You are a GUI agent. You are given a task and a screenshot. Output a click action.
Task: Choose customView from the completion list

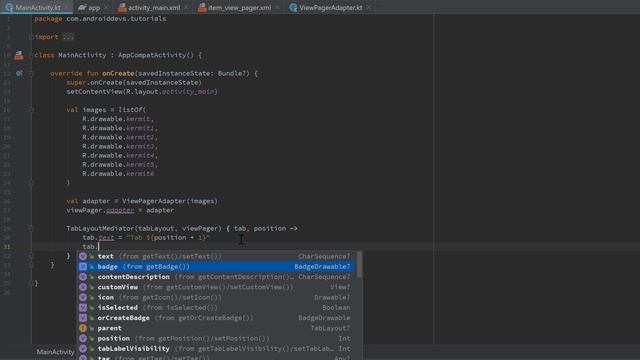click(x=216, y=287)
